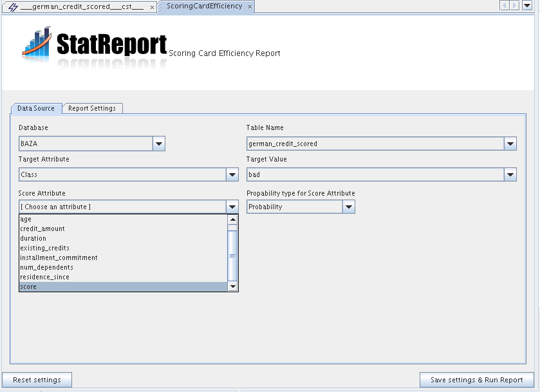Expand the Probability type dropdown arrow
This screenshot has height=392, width=540.
348,207
